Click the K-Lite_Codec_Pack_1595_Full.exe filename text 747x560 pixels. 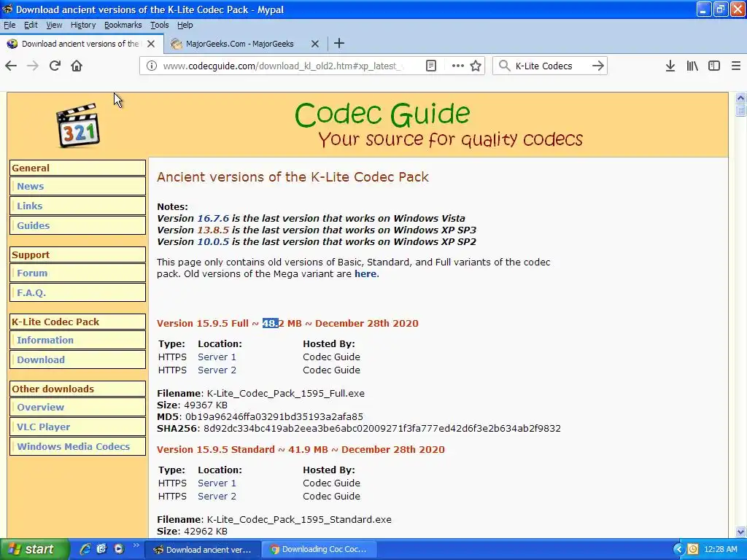[x=285, y=393]
